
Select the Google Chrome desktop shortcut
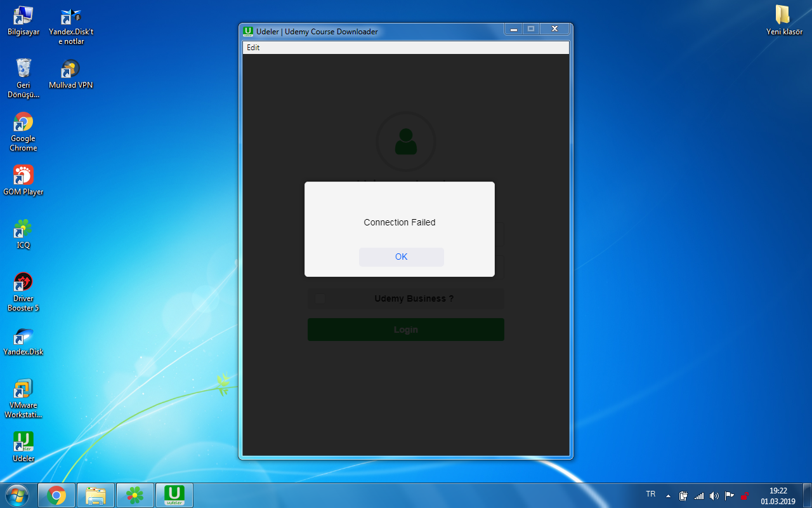[23, 132]
